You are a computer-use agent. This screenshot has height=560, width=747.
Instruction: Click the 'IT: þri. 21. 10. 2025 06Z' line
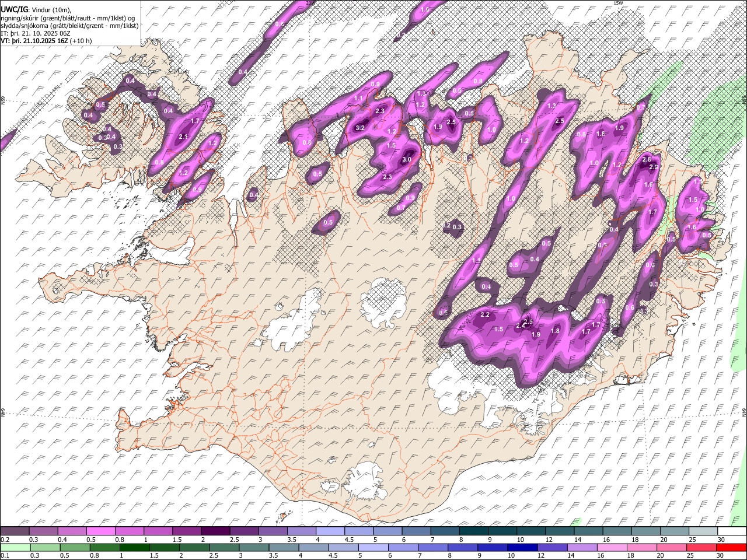tap(36, 33)
